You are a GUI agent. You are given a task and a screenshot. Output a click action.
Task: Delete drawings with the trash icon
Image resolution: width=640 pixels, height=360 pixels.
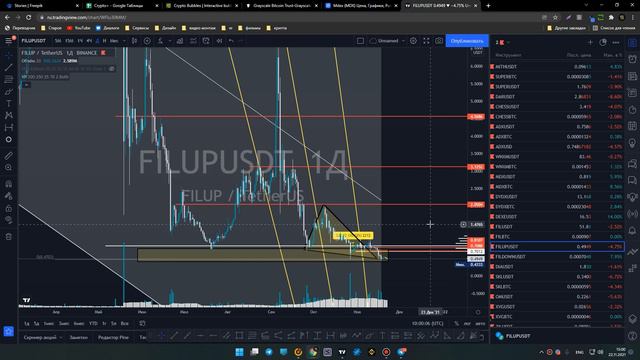pos(8,237)
